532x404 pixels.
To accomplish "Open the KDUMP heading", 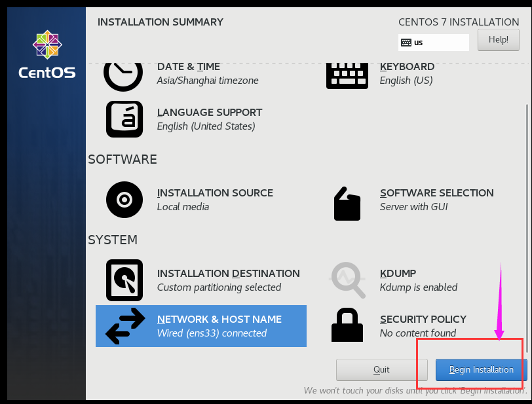I will 398,273.
